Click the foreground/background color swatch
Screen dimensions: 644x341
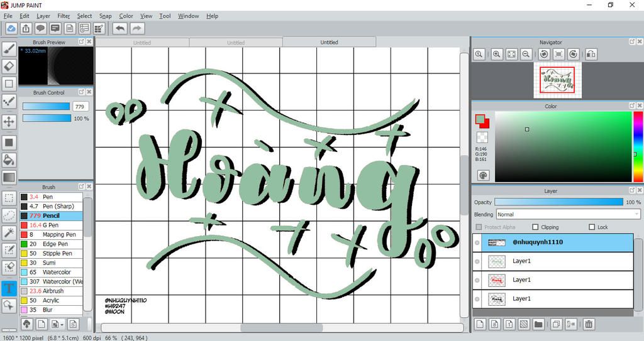click(482, 121)
